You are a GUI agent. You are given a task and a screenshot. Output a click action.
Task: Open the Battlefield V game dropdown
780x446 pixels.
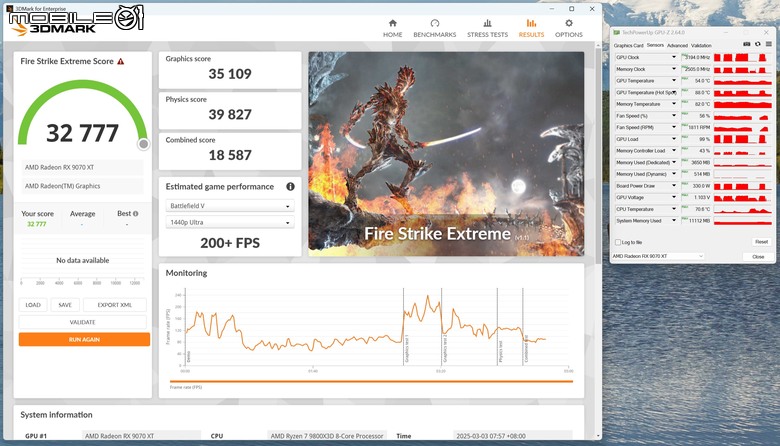click(230, 206)
